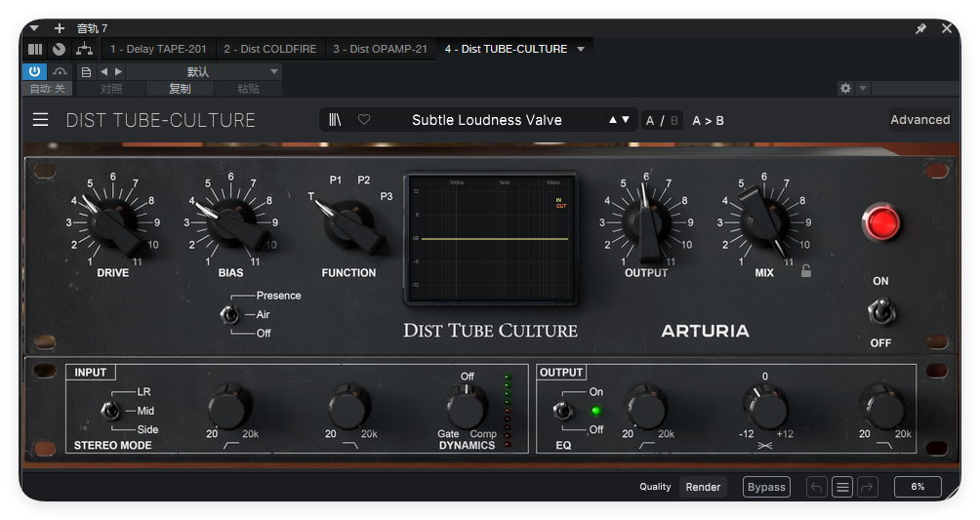The width and height of the screenshot is (980, 520).
Task: Click the 6% CPU meter
Action: pos(918,487)
